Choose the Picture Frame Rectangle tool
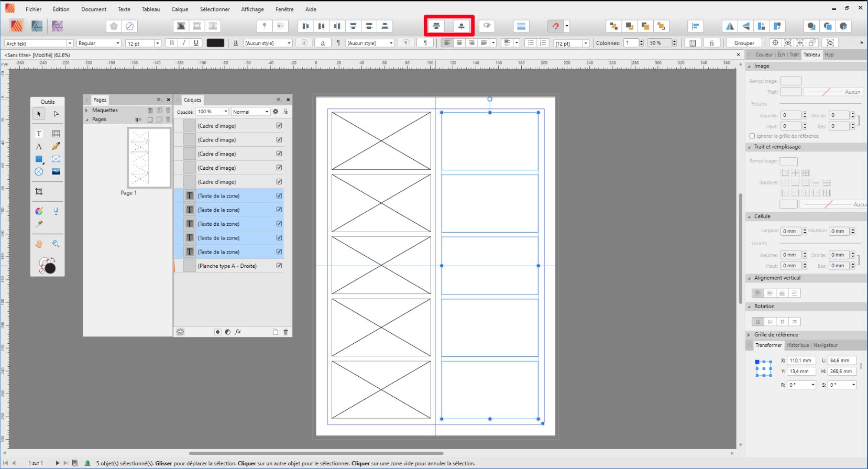868x469 pixels. (x=56, y=159)
